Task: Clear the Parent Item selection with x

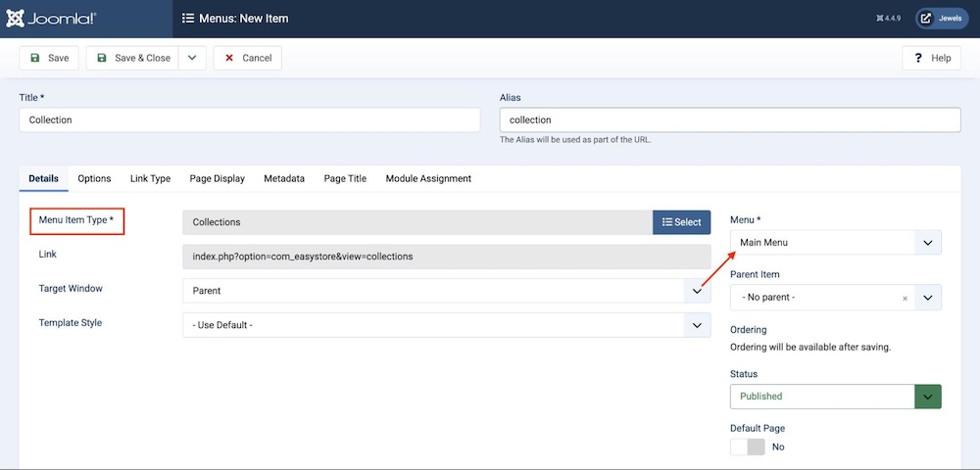Action: [905, 298]
